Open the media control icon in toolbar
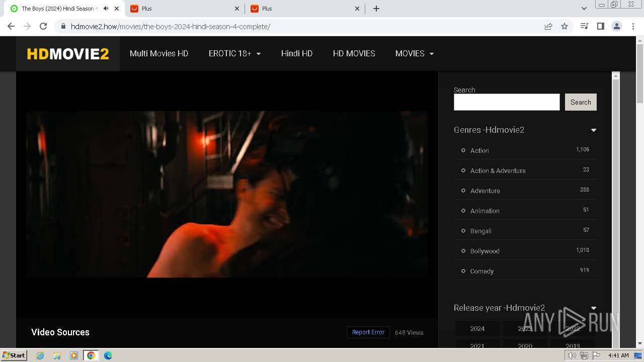 [584, 26]
